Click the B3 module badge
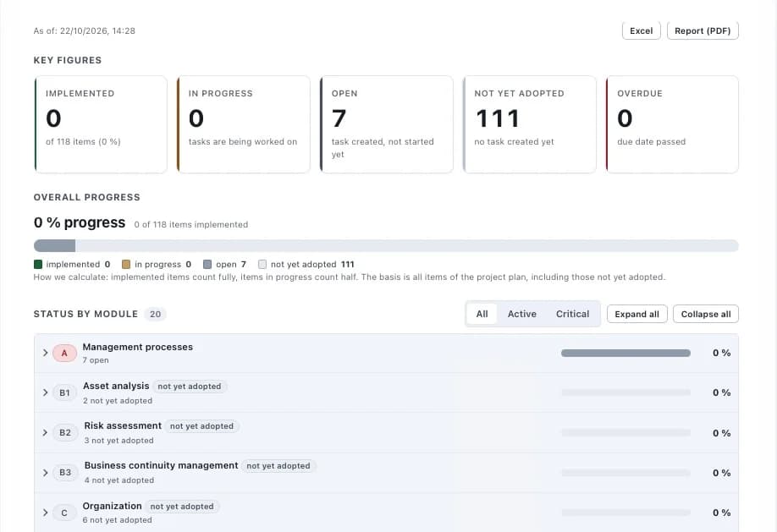The width and height of the screenshot is (777, 532). click(x=65, y=473)
